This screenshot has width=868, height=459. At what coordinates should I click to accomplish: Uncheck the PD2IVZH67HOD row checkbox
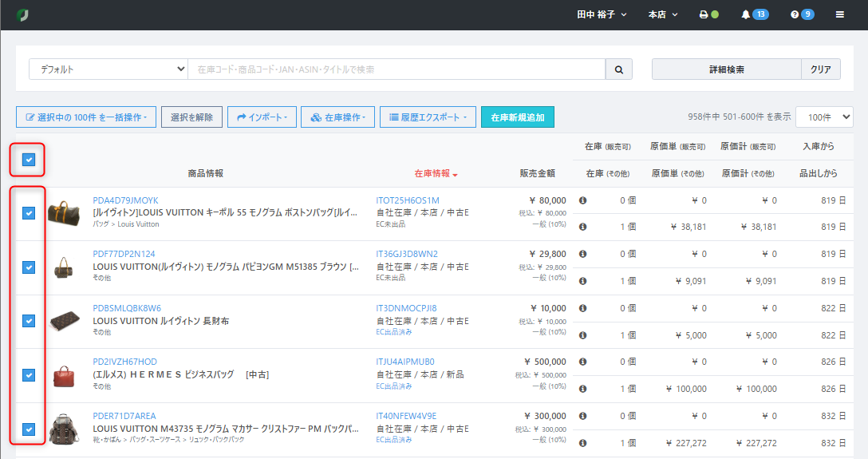pyautogui.click(x=29, y=375)
